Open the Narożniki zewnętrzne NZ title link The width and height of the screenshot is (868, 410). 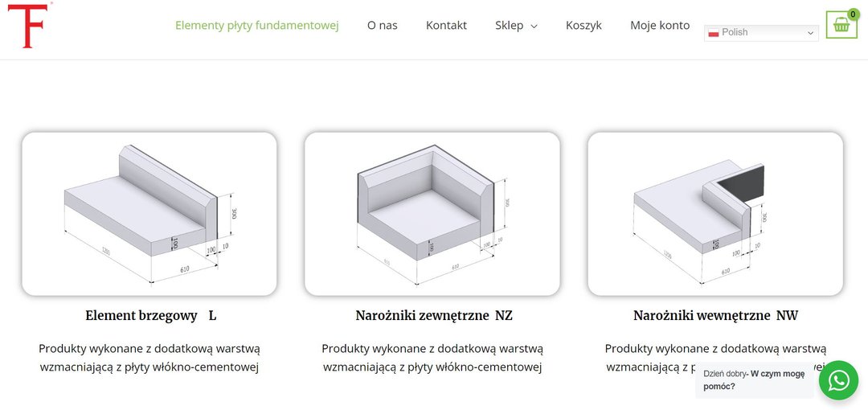coord(434,316)
